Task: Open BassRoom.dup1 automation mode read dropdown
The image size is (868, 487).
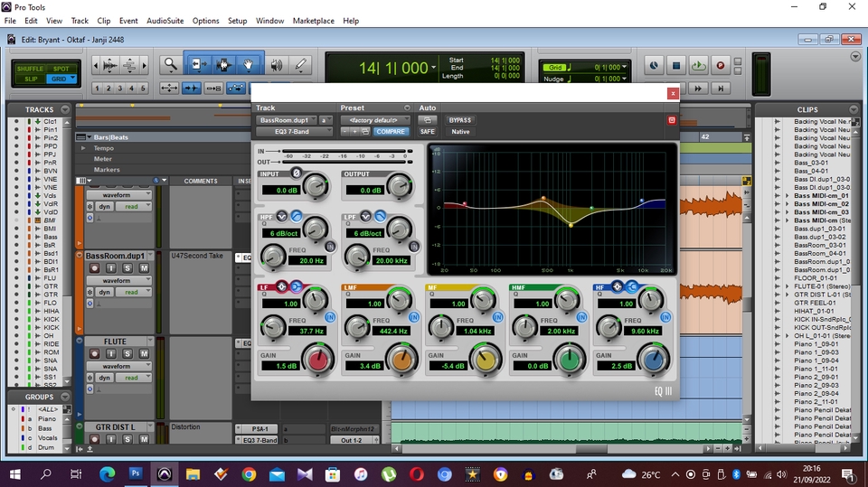Action: (x=134, y=292)
